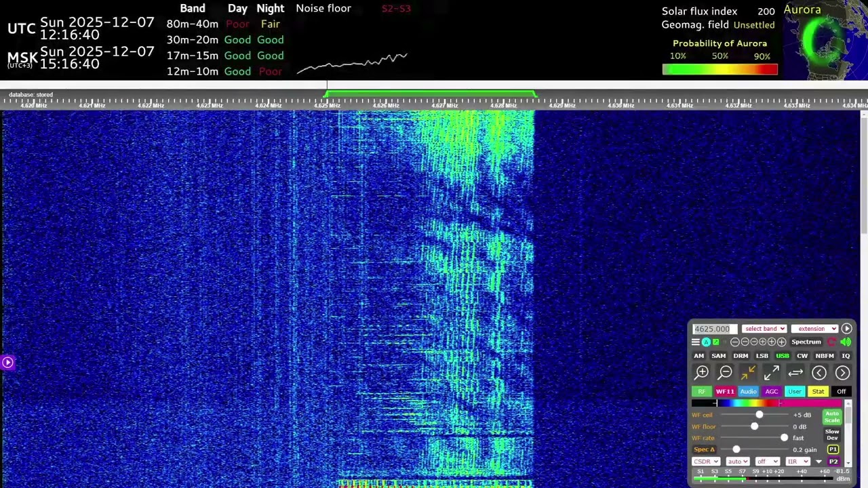Screen dimensions: 868x488
Task: Page waterfall left with the circled chevron
Action: (819, 373)
